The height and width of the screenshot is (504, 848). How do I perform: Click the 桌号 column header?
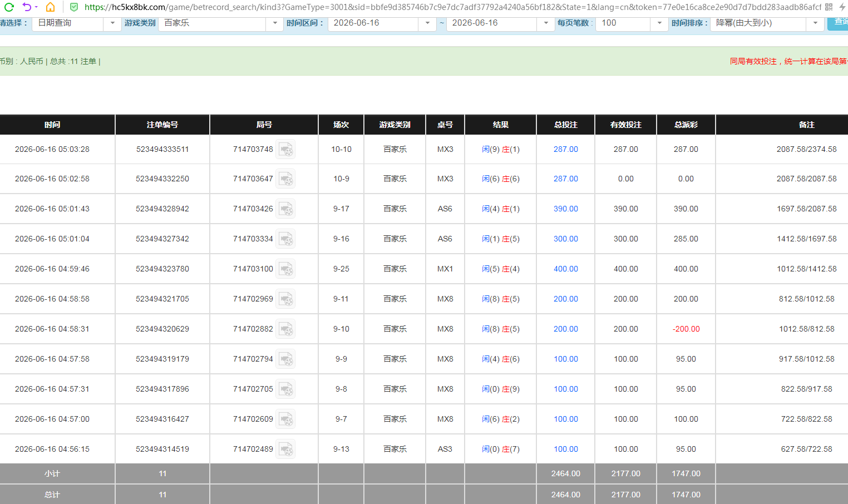coord(445,125)
